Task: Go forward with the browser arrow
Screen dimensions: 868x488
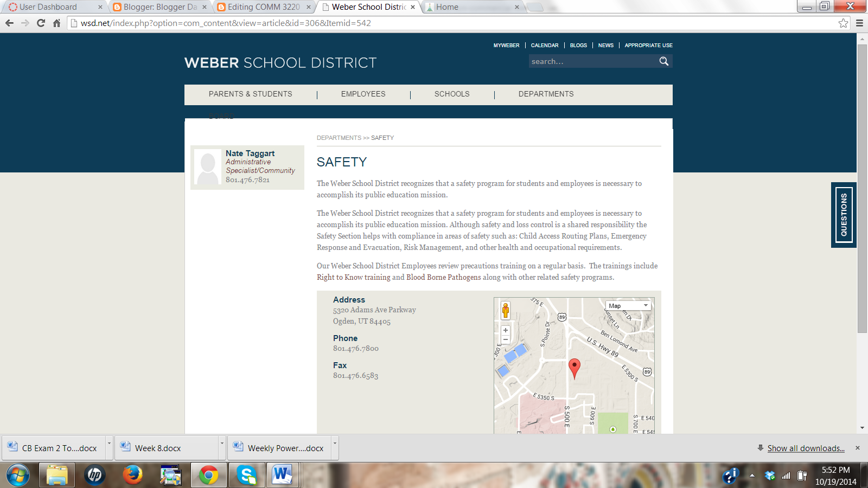Action: coord(25,23)
